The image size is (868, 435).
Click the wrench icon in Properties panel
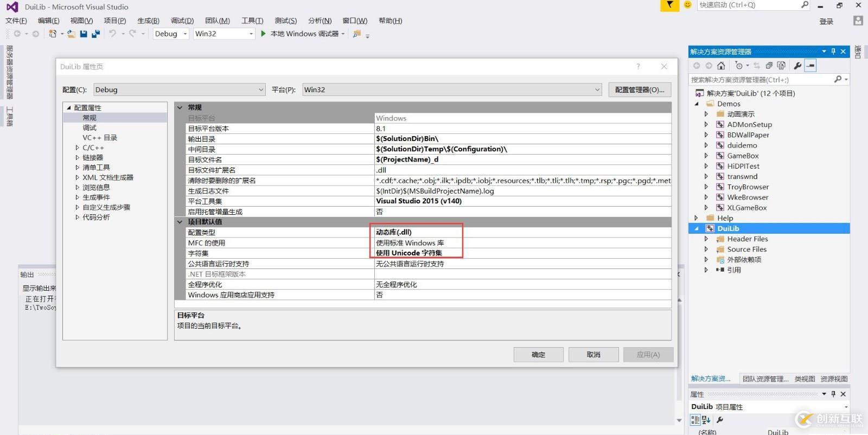720,420
